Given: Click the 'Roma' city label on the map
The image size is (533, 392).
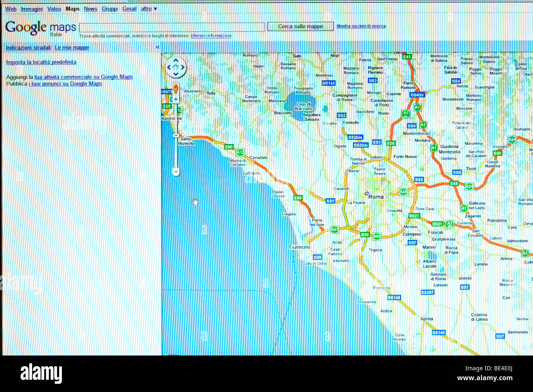Looking at the screenshot, I should [376, 197].
